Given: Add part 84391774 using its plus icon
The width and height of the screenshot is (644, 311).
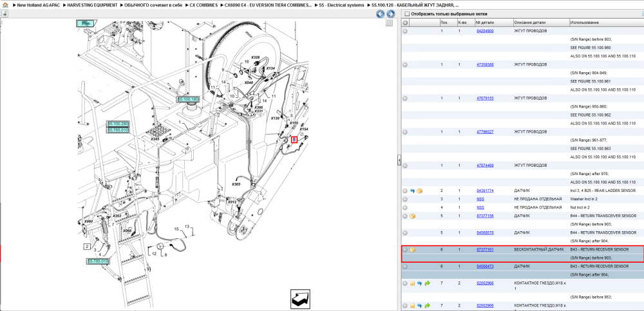Looking at the screenshot, I should 405,191.
